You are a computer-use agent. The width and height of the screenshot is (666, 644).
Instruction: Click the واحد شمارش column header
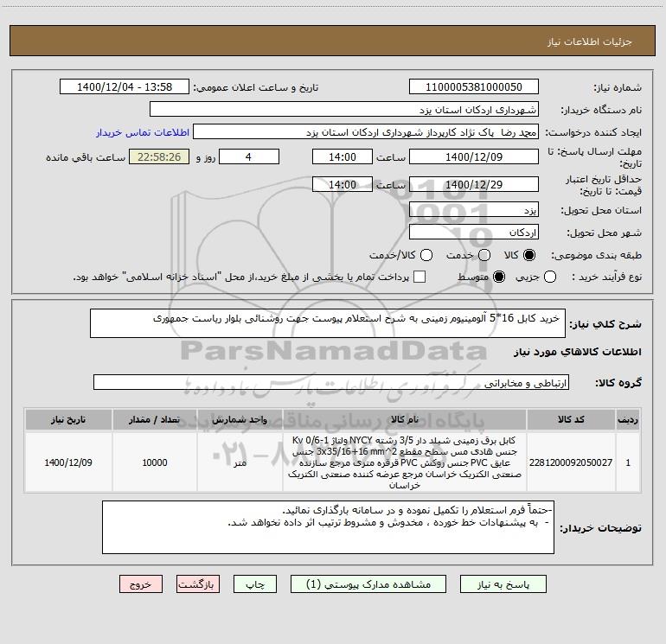coord(240,419)
